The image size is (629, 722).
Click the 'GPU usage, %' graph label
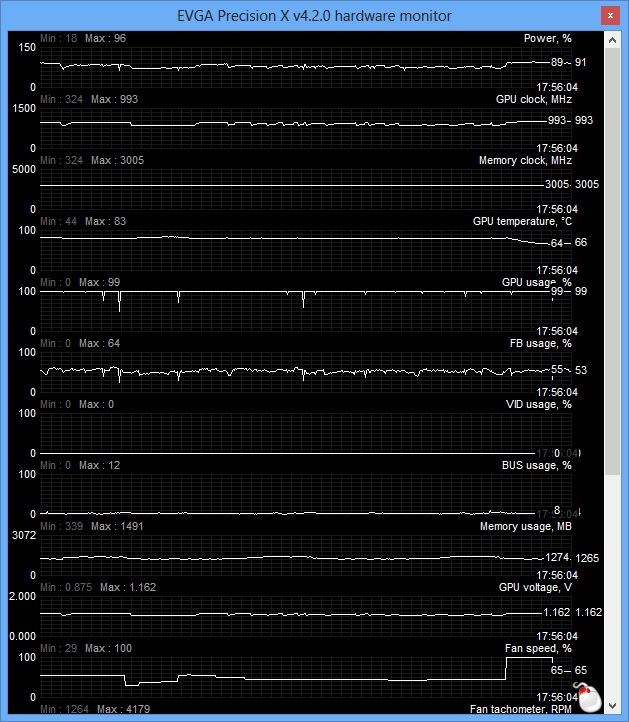pyautogui.click(x=536, y=282)
